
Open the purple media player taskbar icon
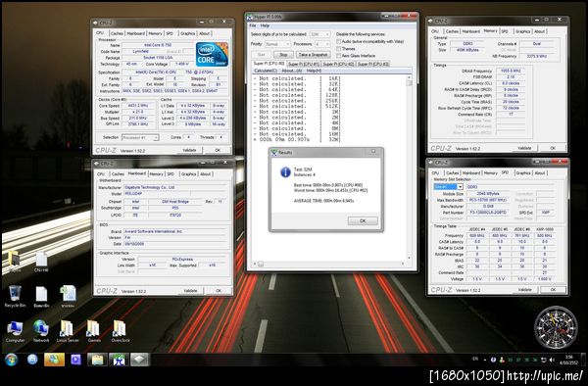point(75,360)
